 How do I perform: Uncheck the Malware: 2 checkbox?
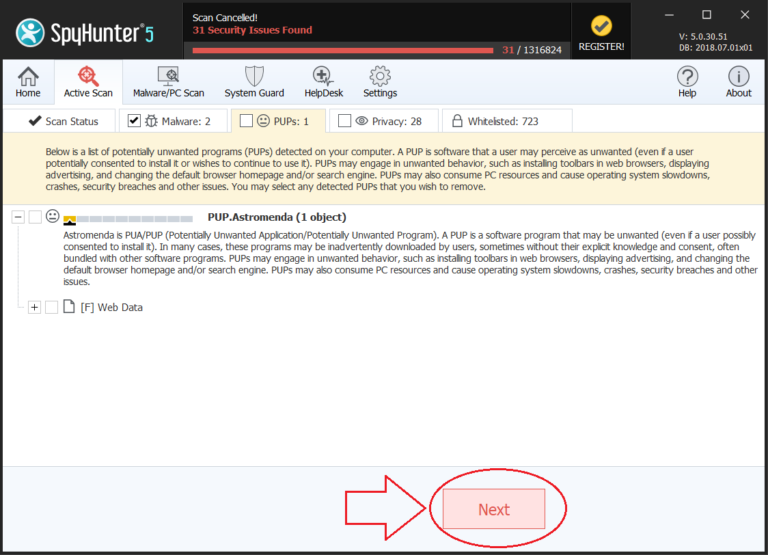134,121
